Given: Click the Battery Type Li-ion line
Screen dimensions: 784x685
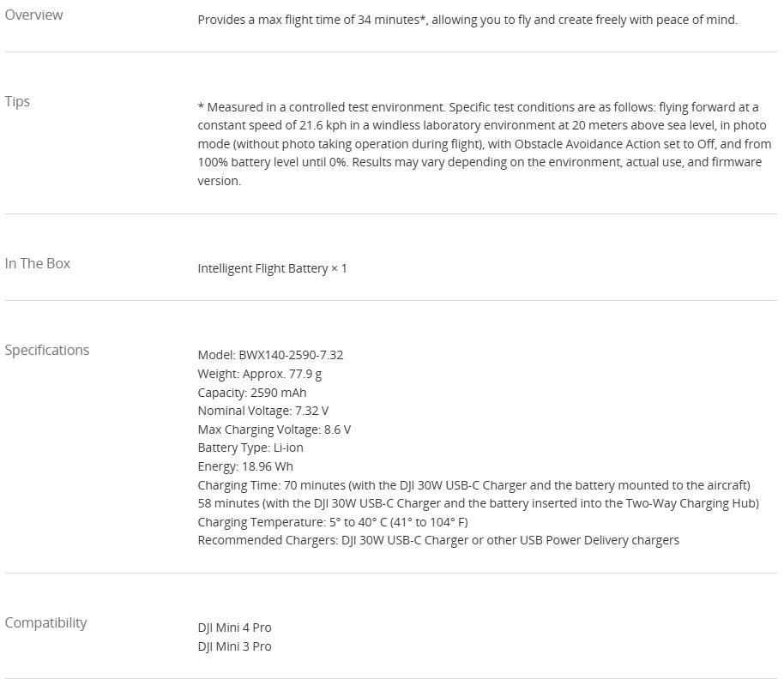Looking at the screenshot, I should coord(250,448).
